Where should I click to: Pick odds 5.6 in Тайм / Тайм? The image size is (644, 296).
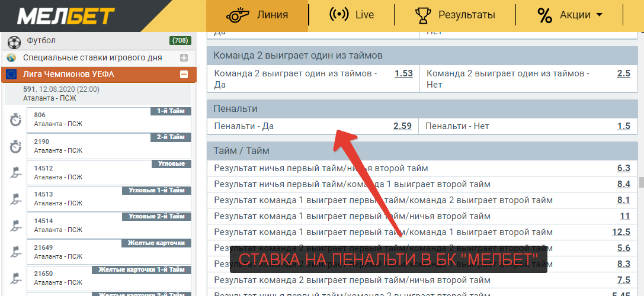(623, 248)
